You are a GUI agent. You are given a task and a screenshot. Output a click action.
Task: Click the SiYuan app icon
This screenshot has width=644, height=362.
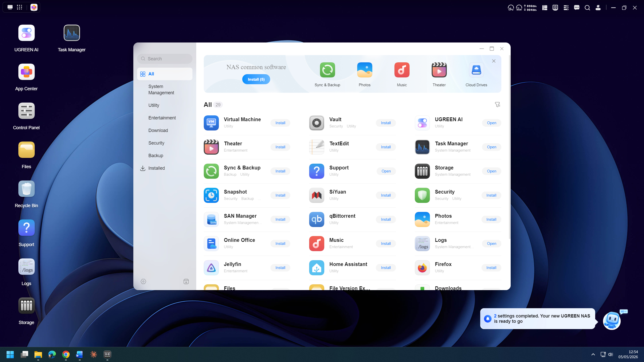tap(317, 195)
